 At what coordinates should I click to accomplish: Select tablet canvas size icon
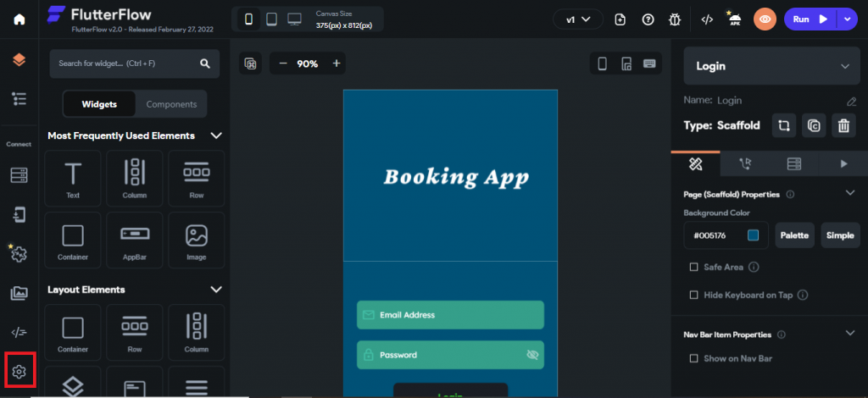[x=271, y=19]
